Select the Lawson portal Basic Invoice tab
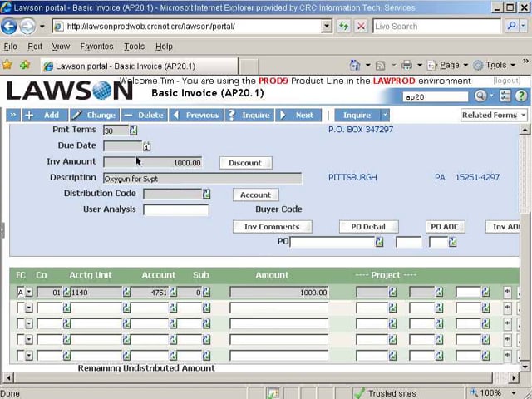 pos(139,66)
